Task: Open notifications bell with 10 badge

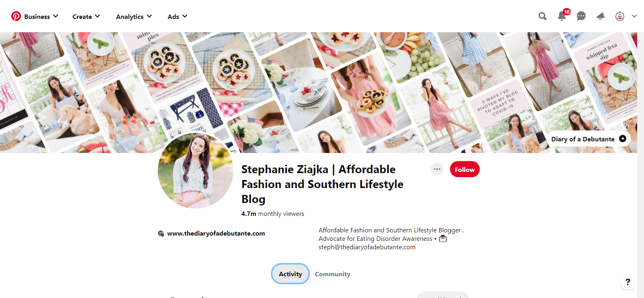Action: coord(562,16)
